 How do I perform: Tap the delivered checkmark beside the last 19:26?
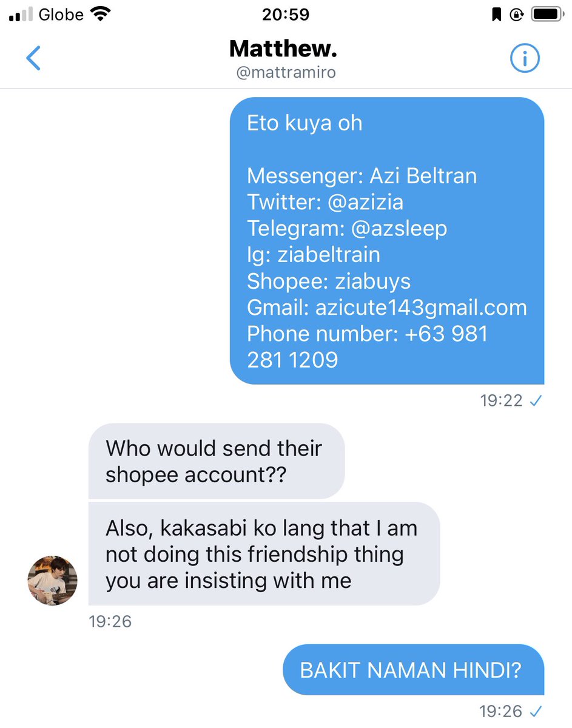535,711
